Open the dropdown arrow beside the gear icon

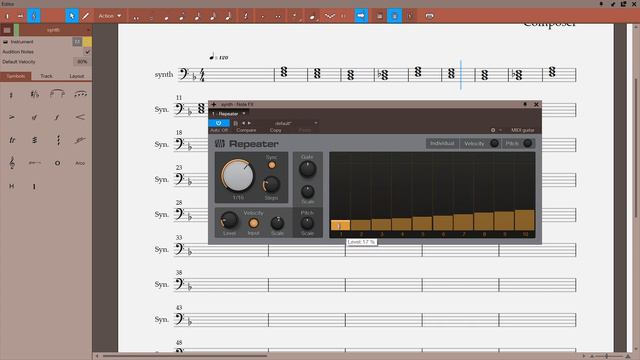pos(500,130)
